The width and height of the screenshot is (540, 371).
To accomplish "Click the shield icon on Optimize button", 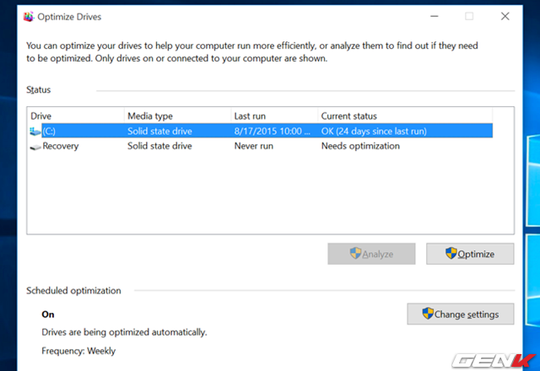I will tap(451, 253).
